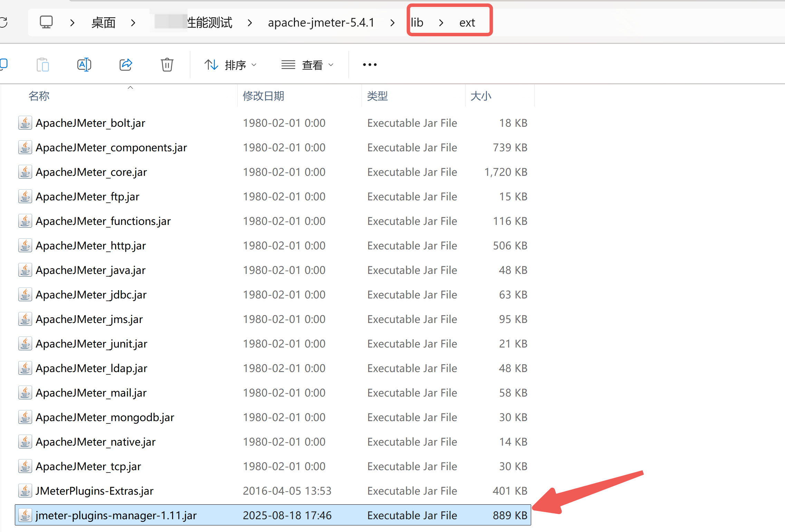The image size is (785, 532).
Task: Click the paste clipboard toolbar icon
Action: (x=43, y=65)
